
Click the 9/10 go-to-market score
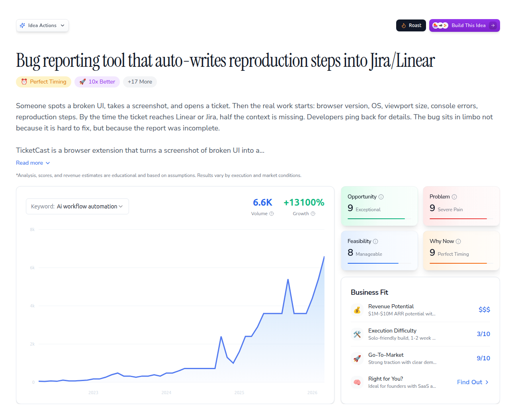pos(483,358)
